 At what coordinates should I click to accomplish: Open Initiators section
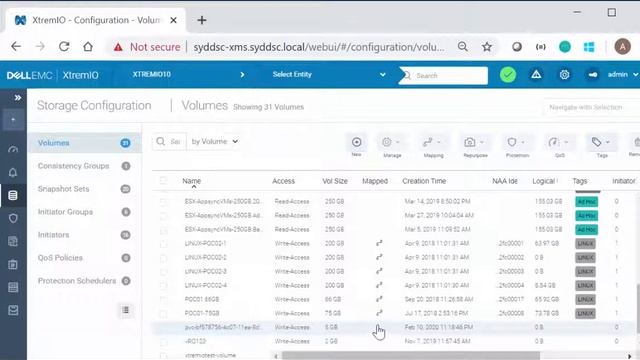[x=84, y=235]
